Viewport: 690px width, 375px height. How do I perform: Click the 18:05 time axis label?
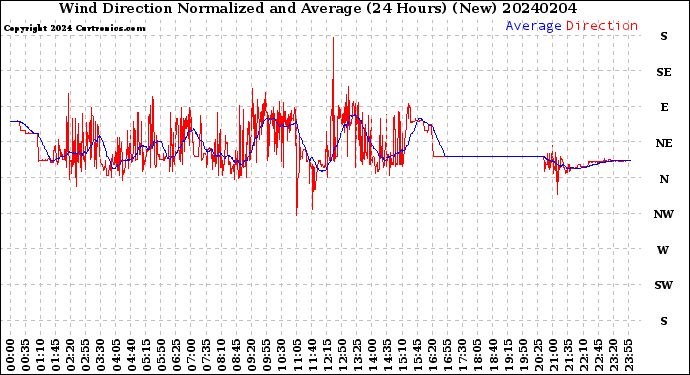click(476, 355)
